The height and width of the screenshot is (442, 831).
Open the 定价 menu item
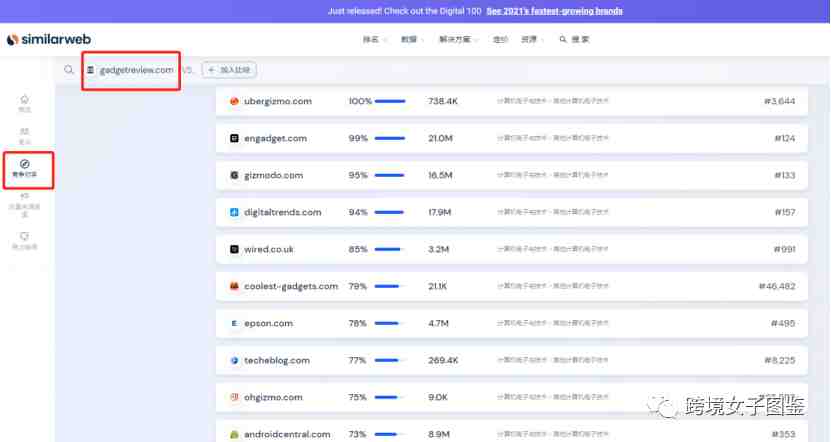tap(500, 39)
